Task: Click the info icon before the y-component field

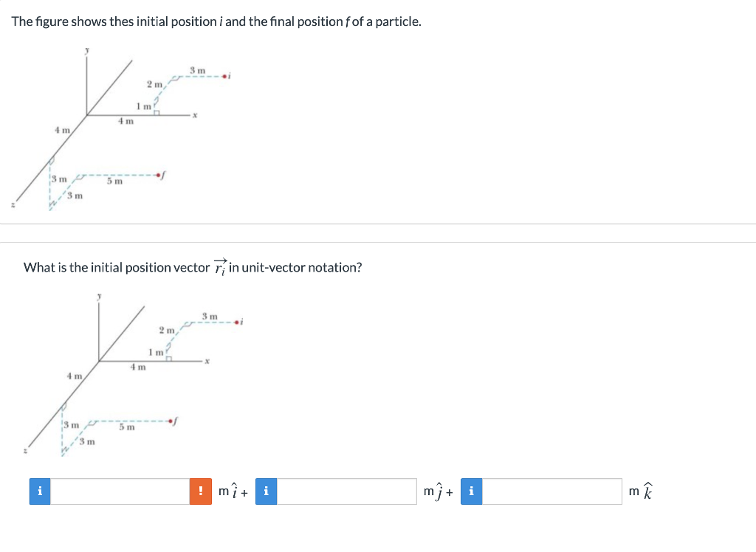Action: coord(266,491)
